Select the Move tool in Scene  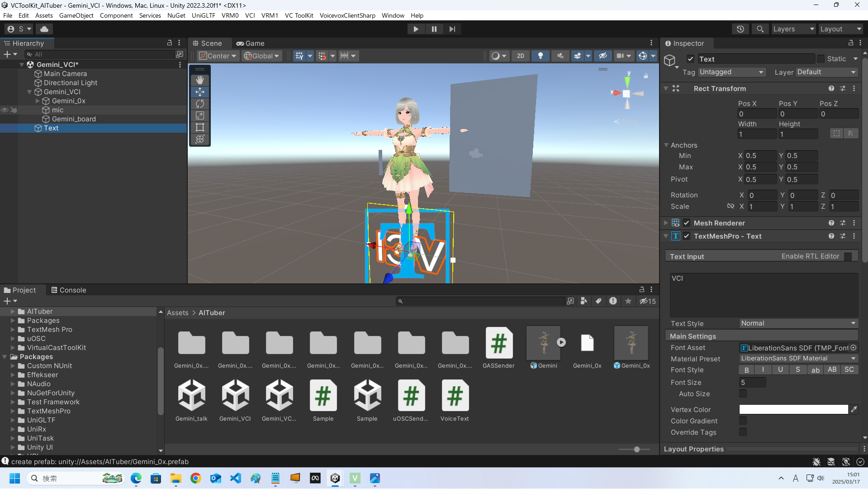point(199,92)
